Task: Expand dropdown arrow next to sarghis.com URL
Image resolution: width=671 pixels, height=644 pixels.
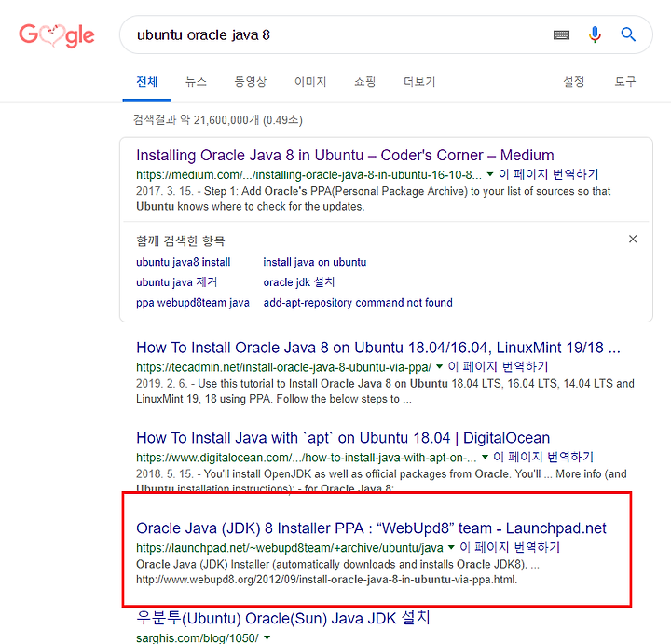Action: coord(267,637)
